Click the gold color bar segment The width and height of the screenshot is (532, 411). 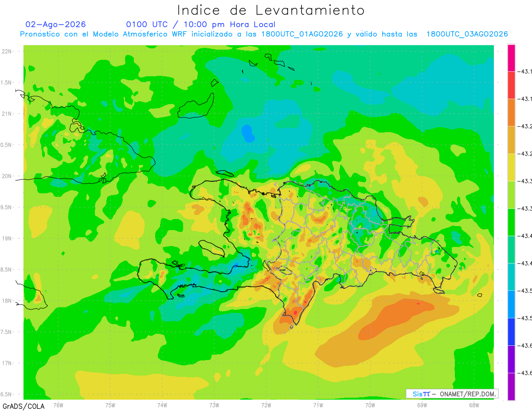[x=511, y=140]
